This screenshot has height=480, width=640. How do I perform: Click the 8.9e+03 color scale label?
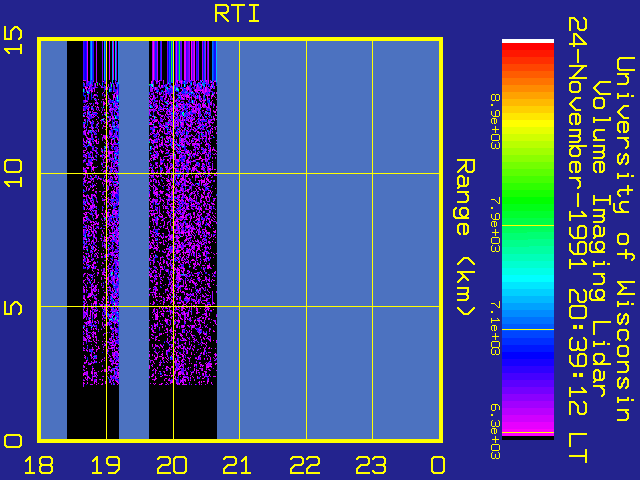click(x=495, y=121)
